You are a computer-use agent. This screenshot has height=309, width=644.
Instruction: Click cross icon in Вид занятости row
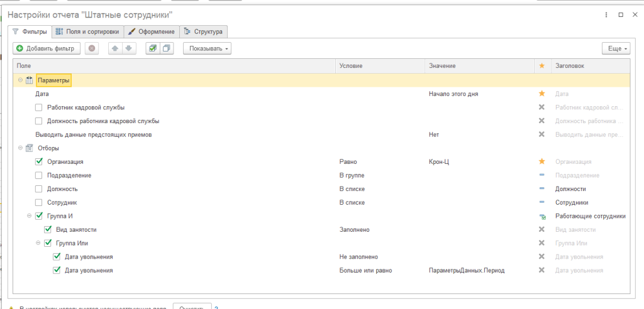[x=541, y=229]
